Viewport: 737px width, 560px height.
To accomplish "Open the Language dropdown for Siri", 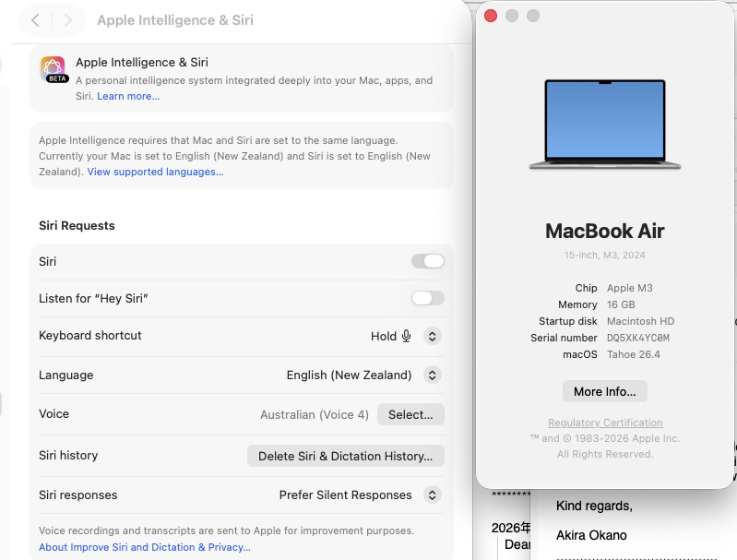I will point(432,375).
